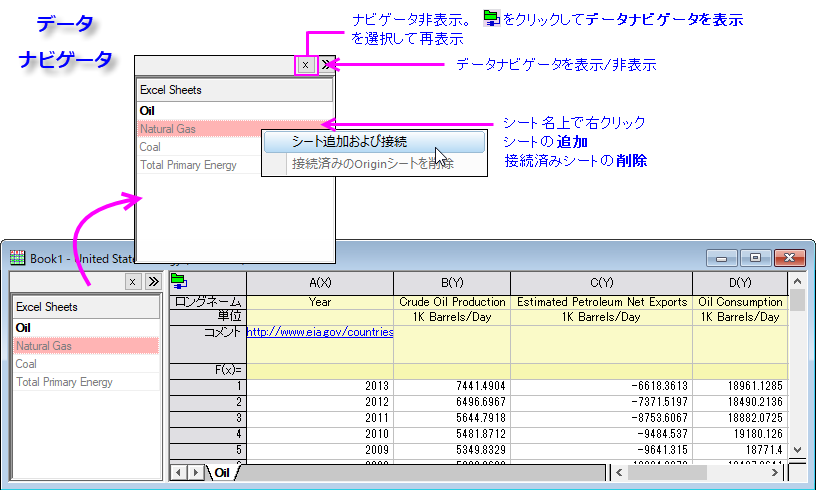
Task: Click 1K Barrels/Day unit under B(Y)
Action: pyautogui.click(x=452, y=317)
